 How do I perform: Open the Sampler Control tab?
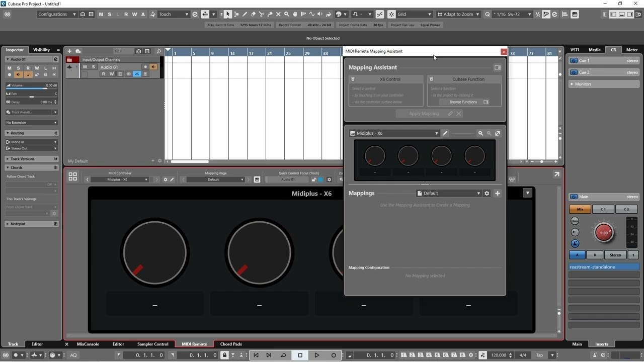(153, 344)
